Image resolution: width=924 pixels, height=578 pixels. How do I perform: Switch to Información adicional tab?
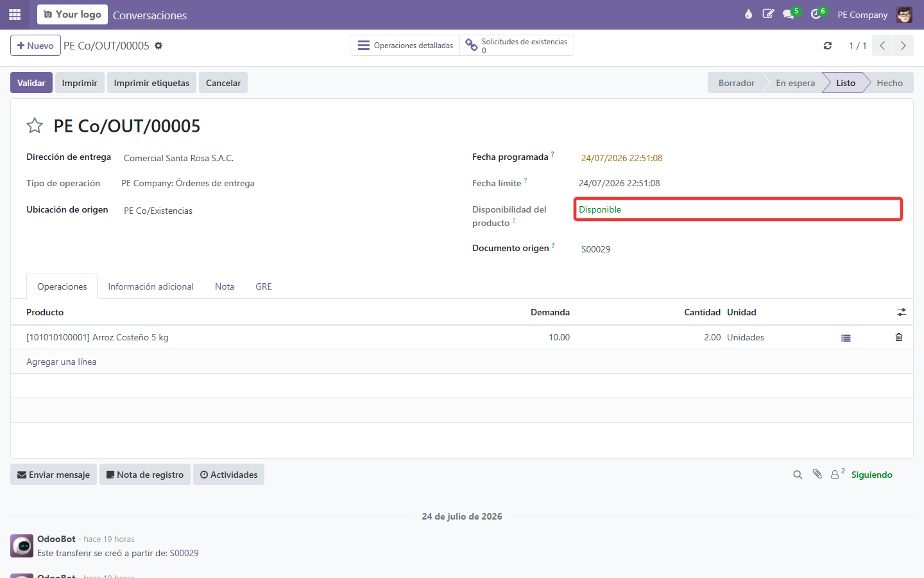click(x=151, y=286)
